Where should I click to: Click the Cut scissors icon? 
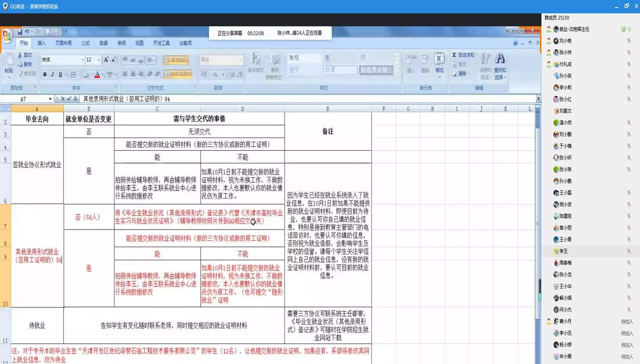tap(20, 55)
